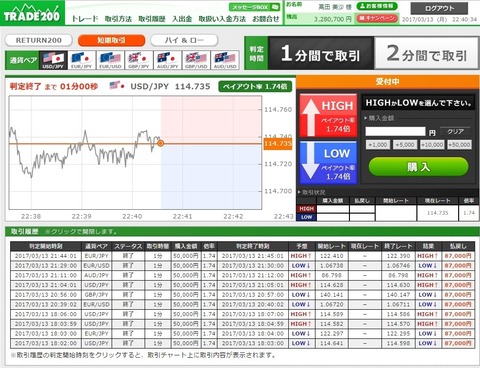Viewport: 480px width, 368px height.
Task: Click end time 2017/03/13 18:04:00
Action: pos(253,333)
